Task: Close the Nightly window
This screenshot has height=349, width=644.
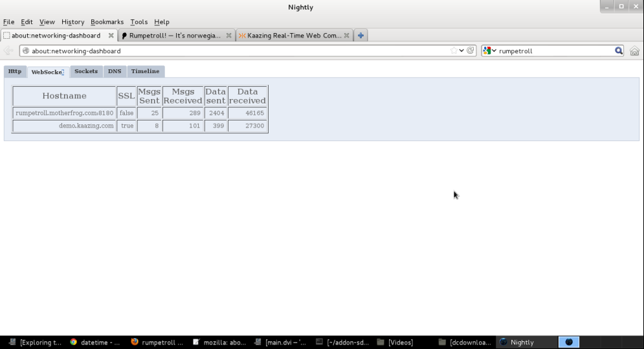Action: pyautogui.click(x=636, y=6)
